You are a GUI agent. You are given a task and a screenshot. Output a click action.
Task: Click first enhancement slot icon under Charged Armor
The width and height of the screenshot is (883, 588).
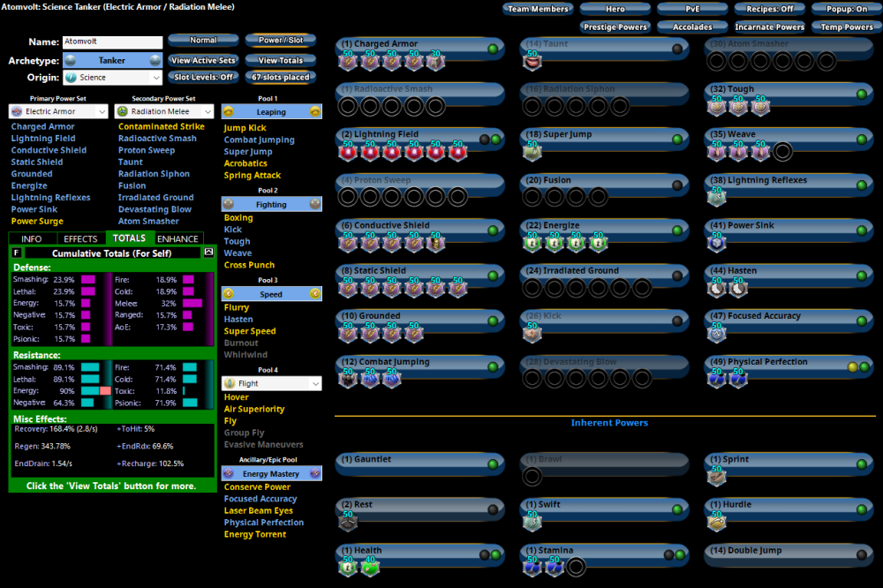348,61
